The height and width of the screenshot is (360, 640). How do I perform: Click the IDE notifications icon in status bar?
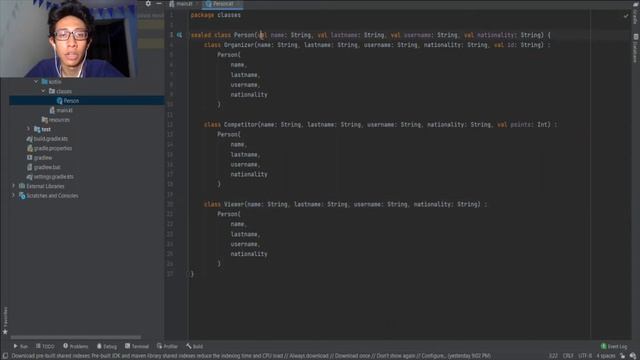point(633,356)
